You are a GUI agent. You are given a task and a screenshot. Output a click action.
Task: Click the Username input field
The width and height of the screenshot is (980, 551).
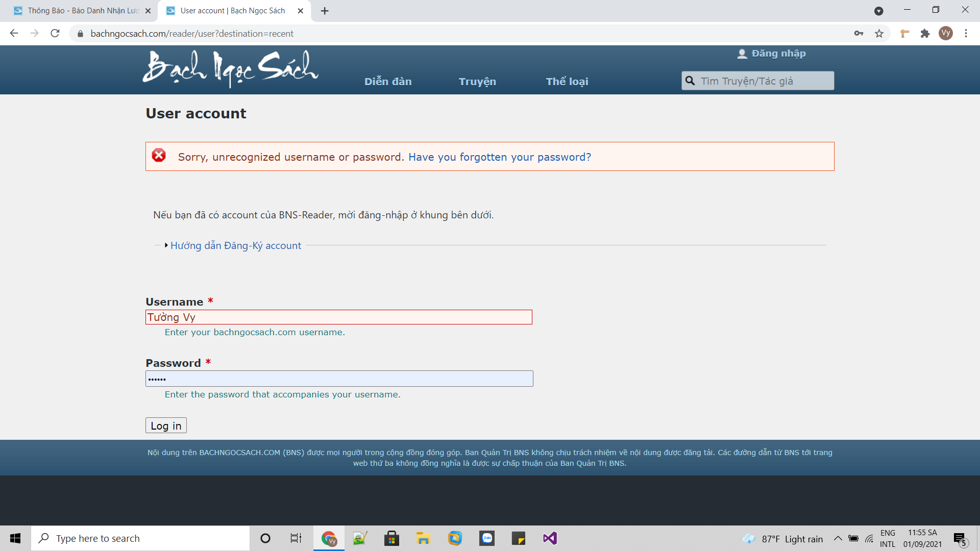[338, 317]
